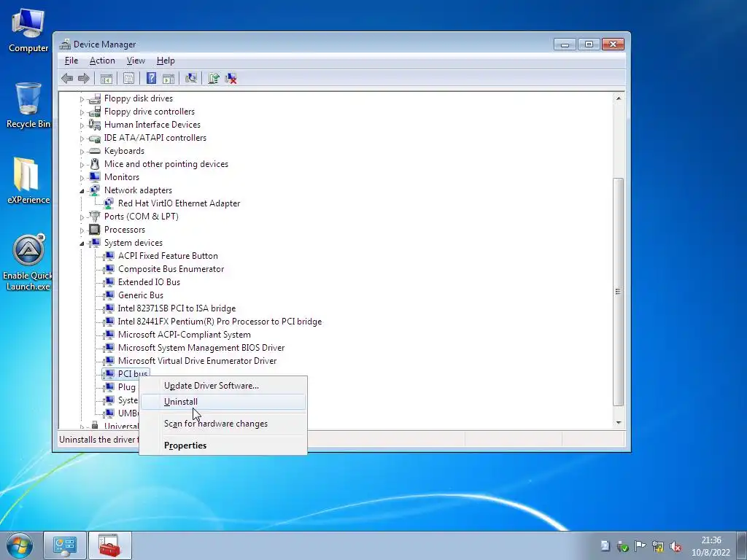The width and height of the screenshot is (747, 560).
Task: Open the Windows Start orb
Action: (x=20, y=545)
